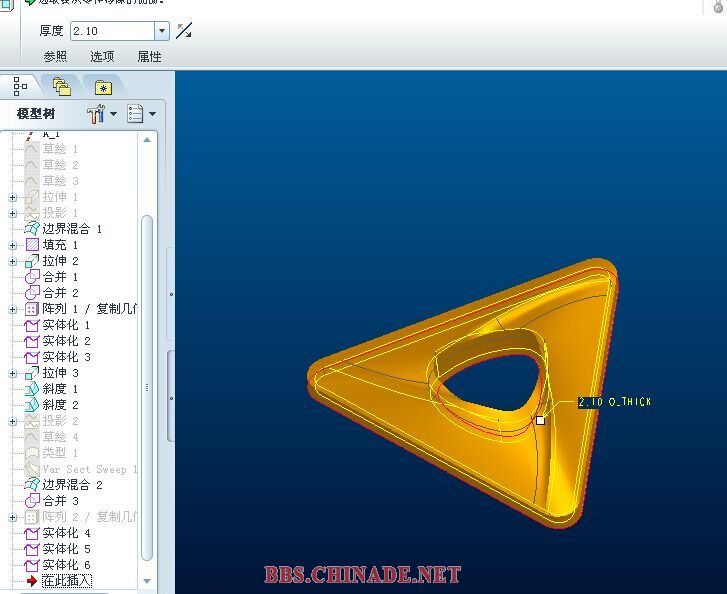Open the favorites folder tab icon
Viewport: 727px width, 594px height.
point(103,87)
